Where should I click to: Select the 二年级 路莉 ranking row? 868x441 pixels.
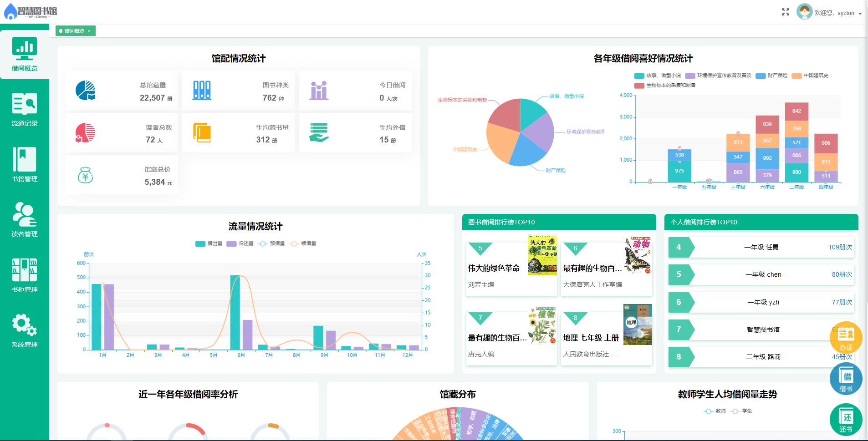761,357
